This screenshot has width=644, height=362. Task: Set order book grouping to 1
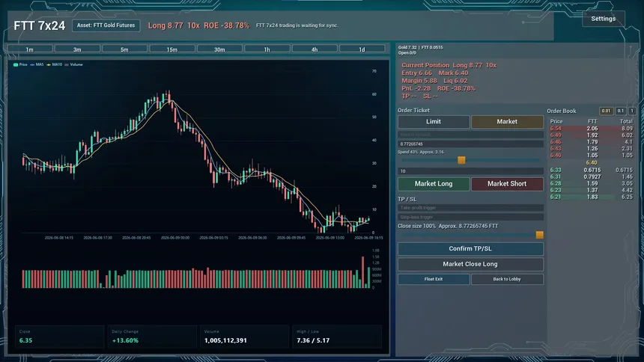pos(632,111)
